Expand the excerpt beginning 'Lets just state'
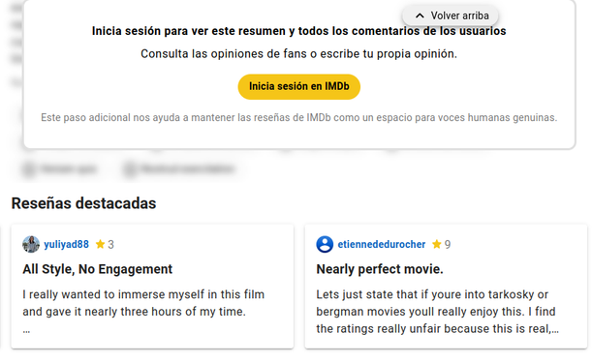Image resolution: width=592 pixels, height=364 pixels. [438, 312]
